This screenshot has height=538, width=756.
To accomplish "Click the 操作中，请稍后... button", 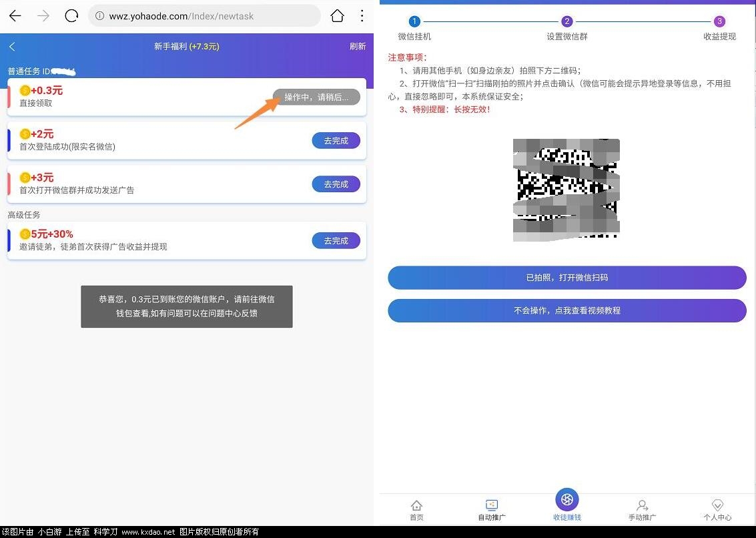I will 316,97.
